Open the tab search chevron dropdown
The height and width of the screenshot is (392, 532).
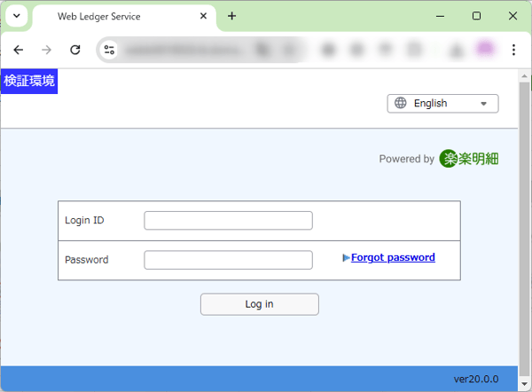click(x=16, y=16)
